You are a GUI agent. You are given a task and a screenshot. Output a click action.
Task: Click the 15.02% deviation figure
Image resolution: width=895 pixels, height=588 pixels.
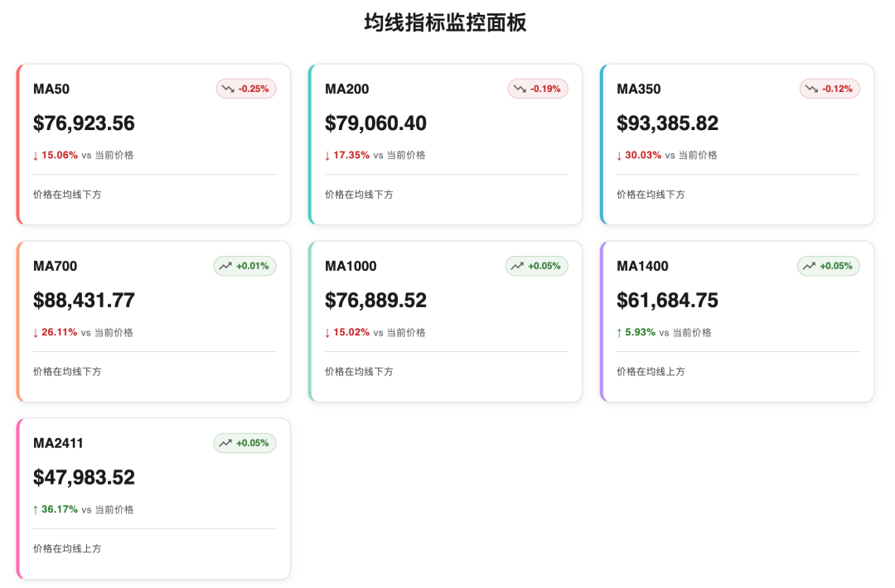(351, 332)
